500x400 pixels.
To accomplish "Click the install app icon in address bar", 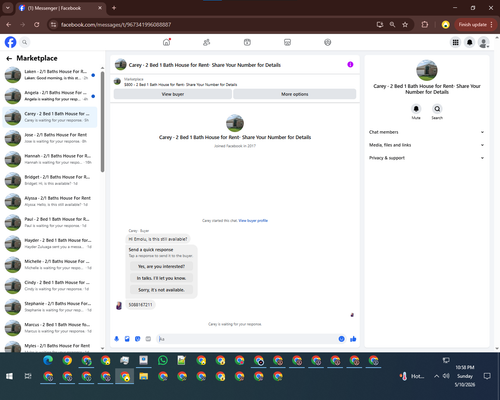I will tap(380, 25).
